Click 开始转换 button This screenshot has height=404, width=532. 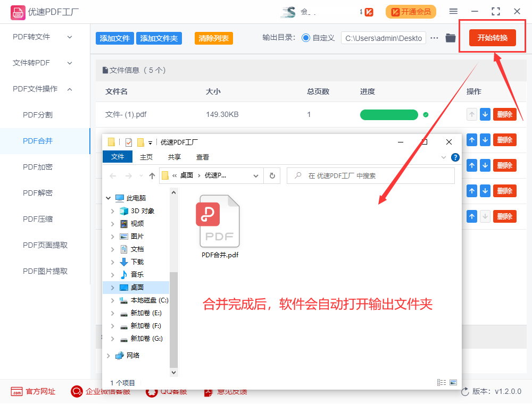(x=492, y=38)
